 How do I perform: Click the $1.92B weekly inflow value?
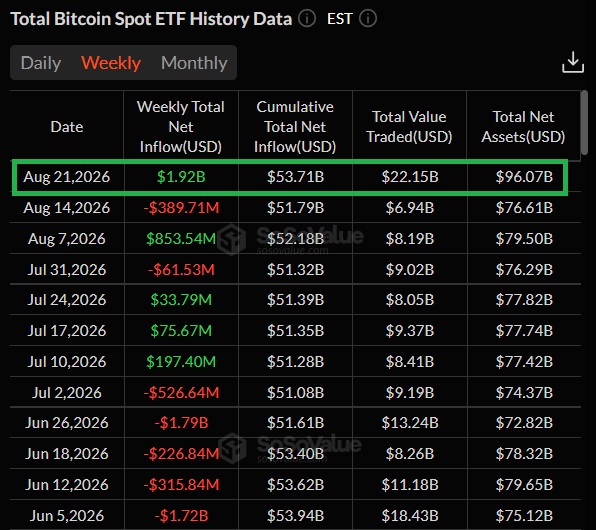click(x=181, y=177)
